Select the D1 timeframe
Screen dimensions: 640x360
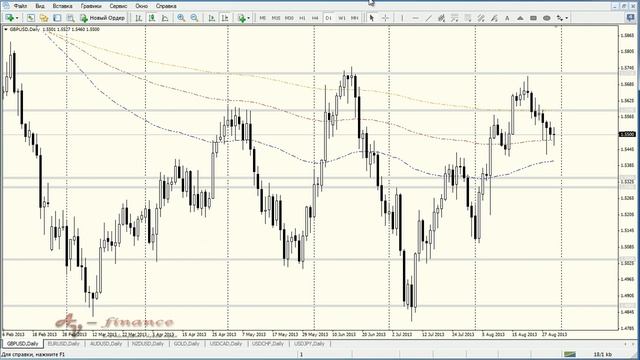click(x=328, y=18)
